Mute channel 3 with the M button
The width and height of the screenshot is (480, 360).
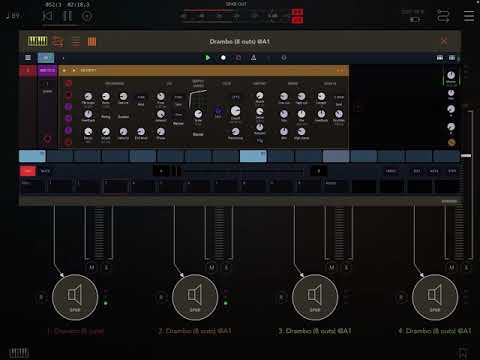[332, 267]
